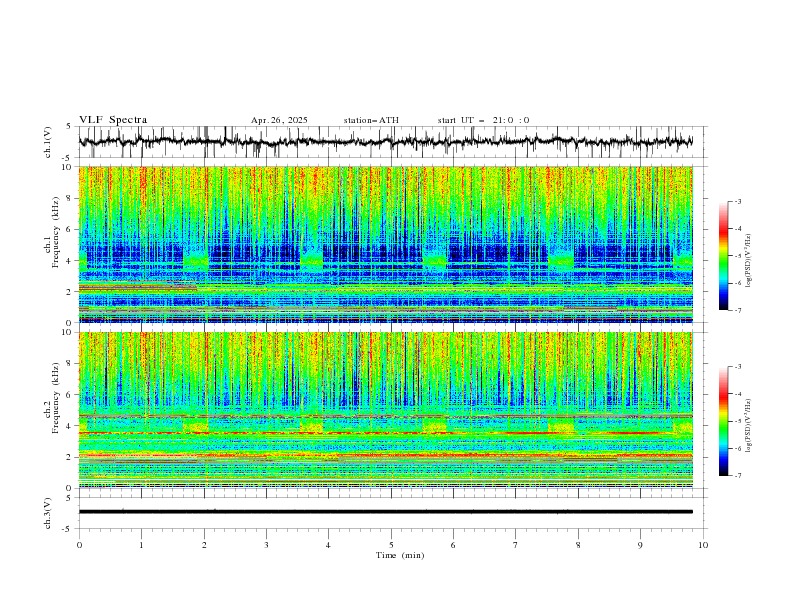This screenshot has width=792, height=612.
Task: Click the ch.1 voltage waveform trace
Action: [386, 142]
